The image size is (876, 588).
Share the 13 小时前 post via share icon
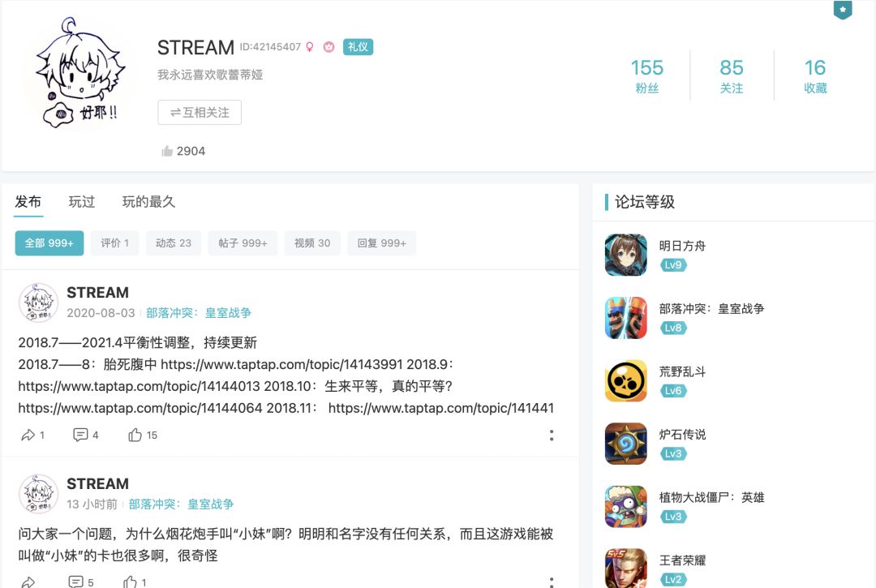pyautogui.click(x=28, y=582)
